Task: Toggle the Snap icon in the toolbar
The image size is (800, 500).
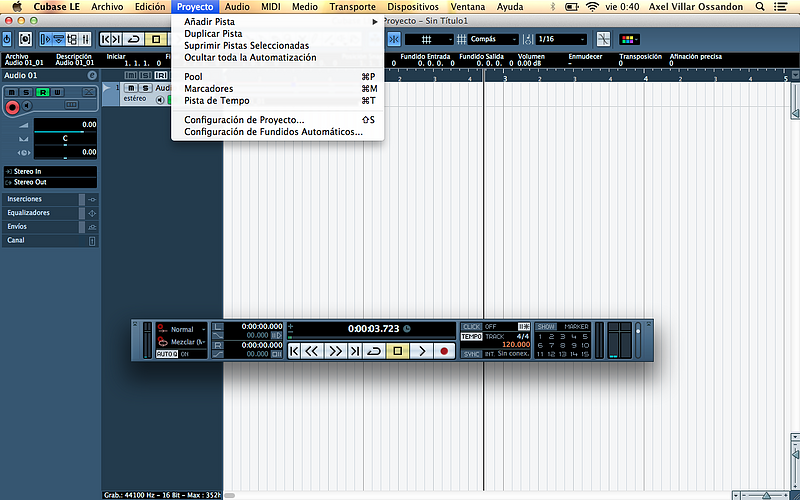Action: [394, 39]
